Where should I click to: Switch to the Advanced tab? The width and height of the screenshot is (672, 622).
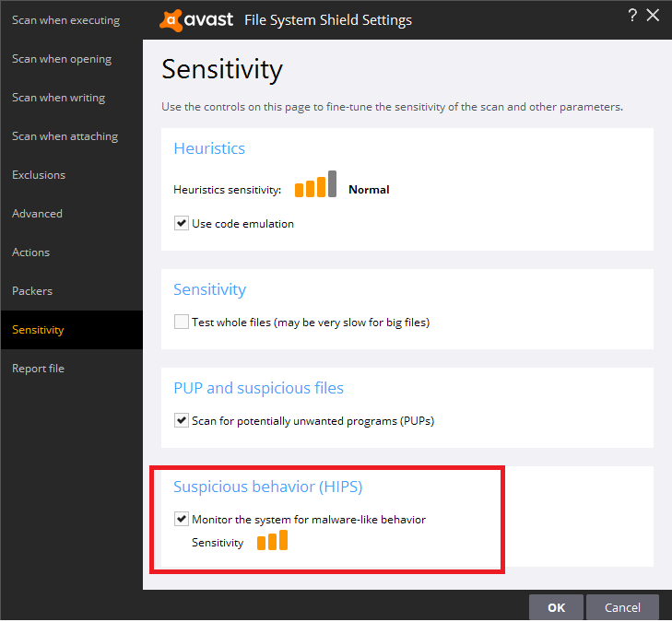37,214
